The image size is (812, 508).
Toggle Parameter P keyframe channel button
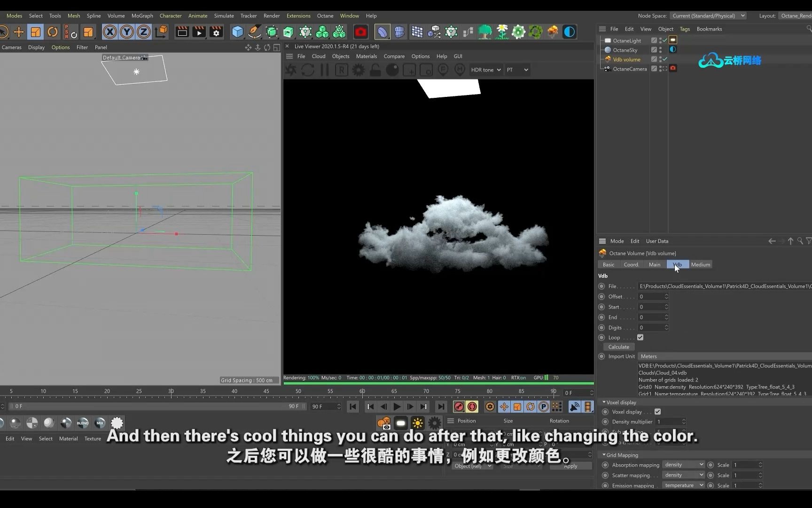coord(544,406)
